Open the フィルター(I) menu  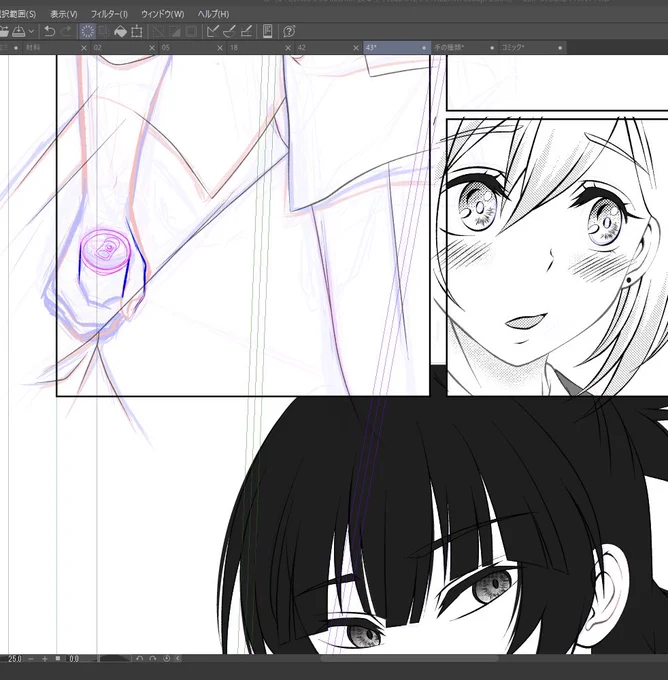click(x=109, y=14)
